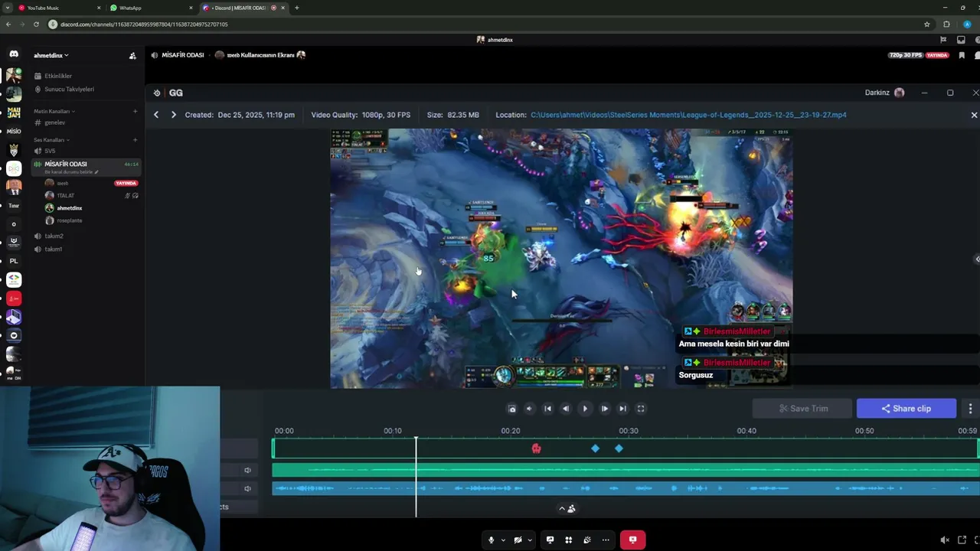Step forward one frame
The height and width of the screenshot is (551, 980).
click(604, 409)
